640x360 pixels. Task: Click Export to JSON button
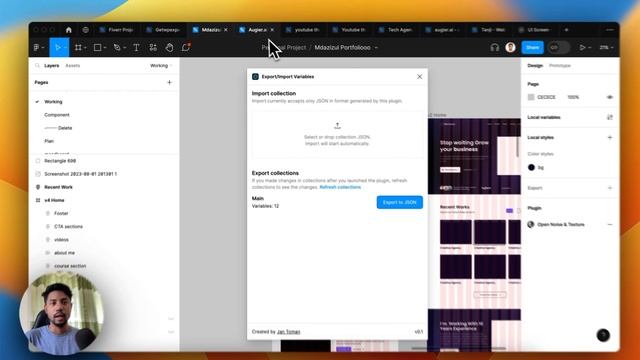coord(400,202)
